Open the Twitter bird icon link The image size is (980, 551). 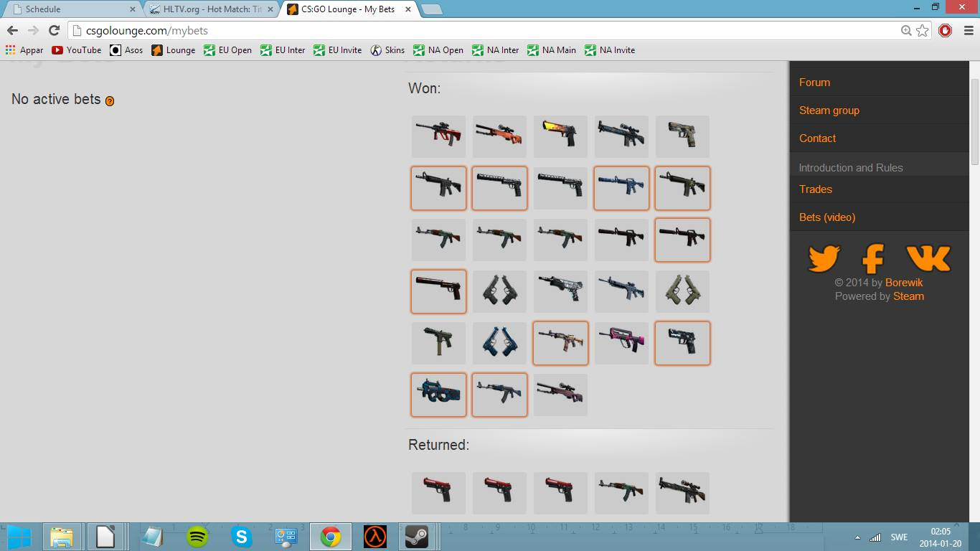click(x=824, y=258)
